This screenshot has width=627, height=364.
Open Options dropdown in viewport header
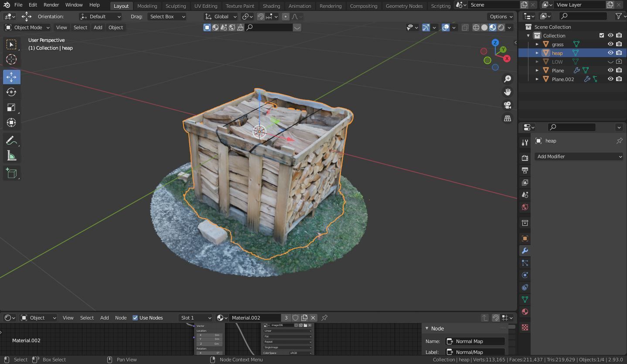pyautogui.click(x=501, y=17)
